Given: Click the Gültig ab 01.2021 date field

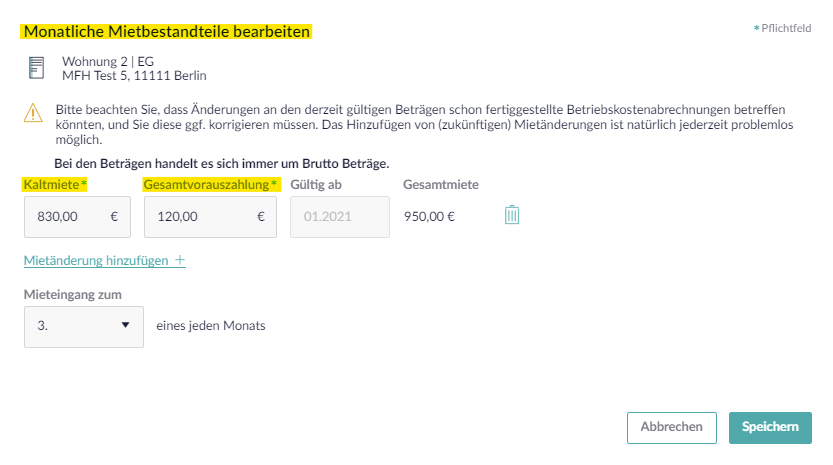Looking at the screenshot, I should (x=339, y=217).
